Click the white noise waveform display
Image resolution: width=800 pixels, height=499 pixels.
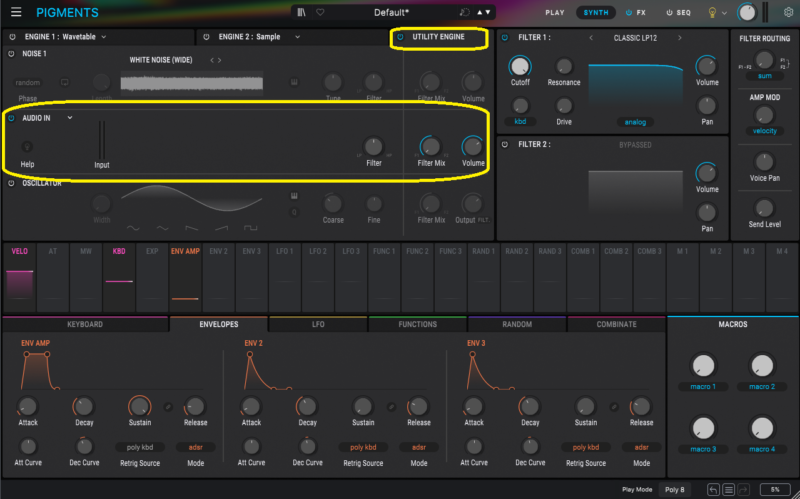[191, 83]
